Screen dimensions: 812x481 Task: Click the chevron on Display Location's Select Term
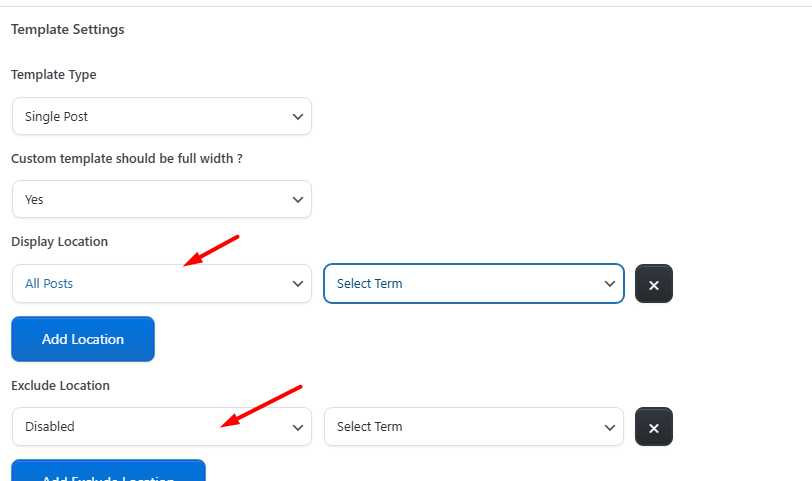point(610,284)
